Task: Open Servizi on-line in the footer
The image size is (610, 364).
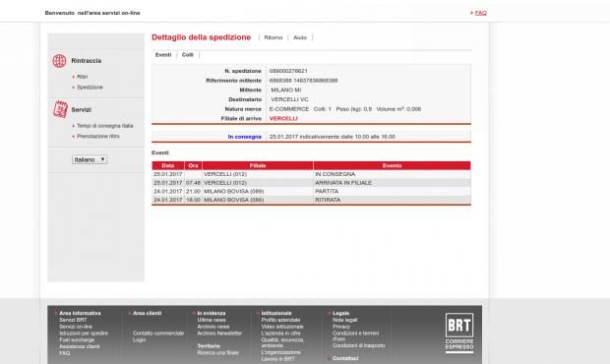Action: click(76, 327)
